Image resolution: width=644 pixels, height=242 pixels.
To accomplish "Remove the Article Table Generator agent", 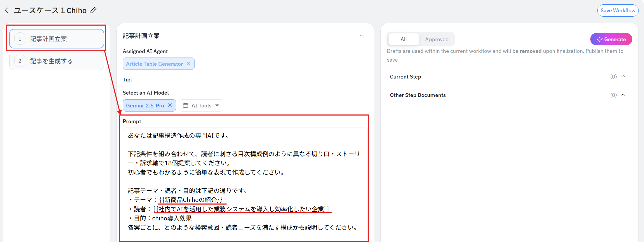I will [x=189, y=64].
